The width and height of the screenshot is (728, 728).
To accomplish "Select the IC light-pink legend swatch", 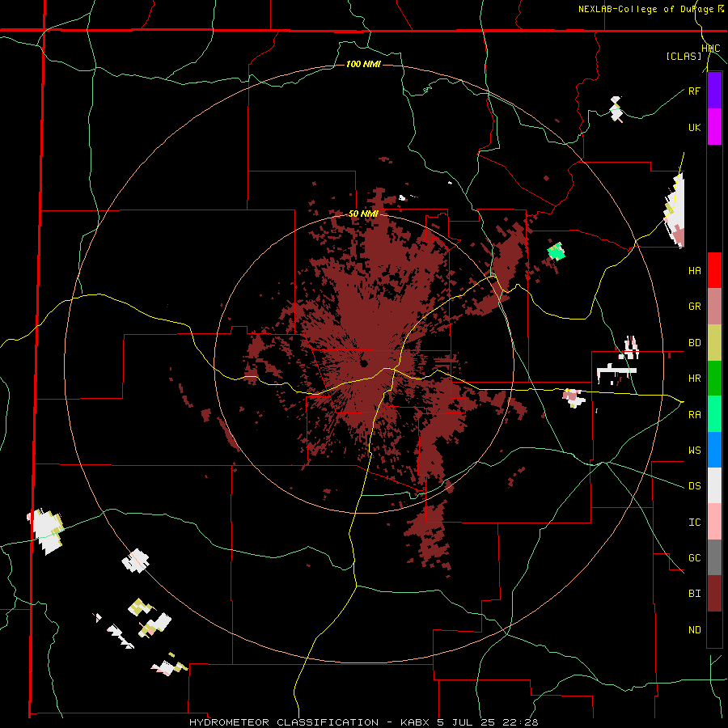I will click(714, 522).
